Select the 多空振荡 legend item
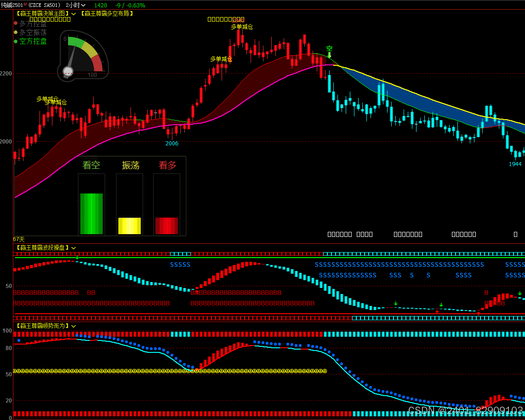 tap(30, 33)
